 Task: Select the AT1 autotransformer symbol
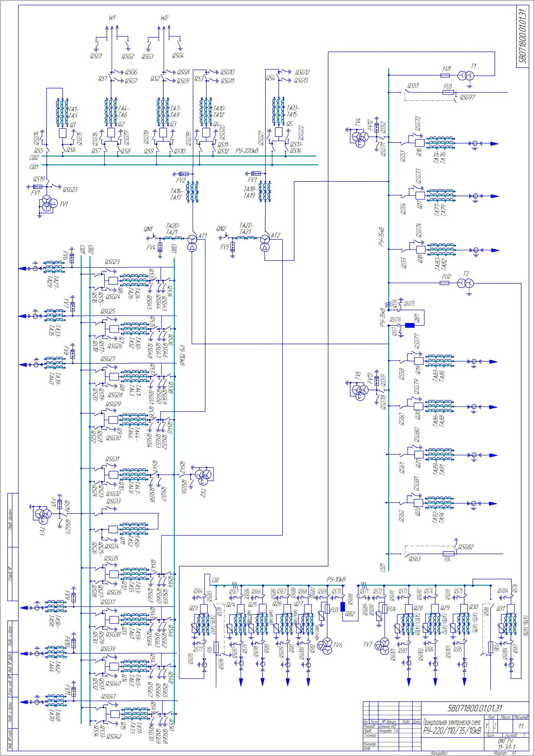pyautogui.click(x=192, y=243)
